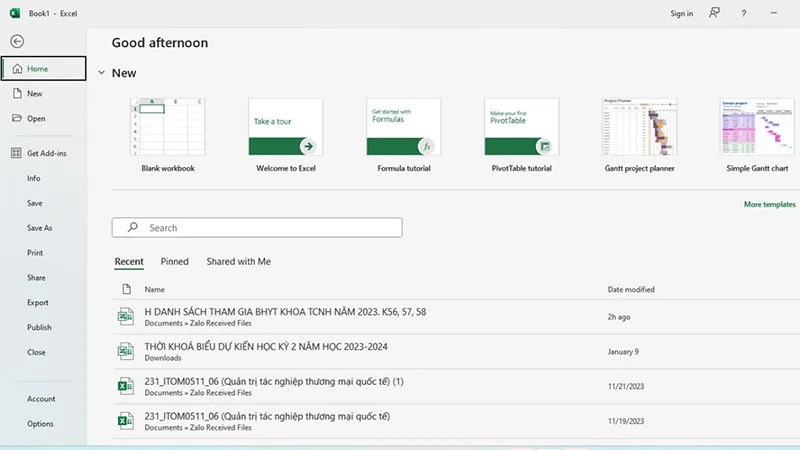Click the Excel logo in title bar
800x450 pixels.
pyautogui.click(x=15, y=13)
